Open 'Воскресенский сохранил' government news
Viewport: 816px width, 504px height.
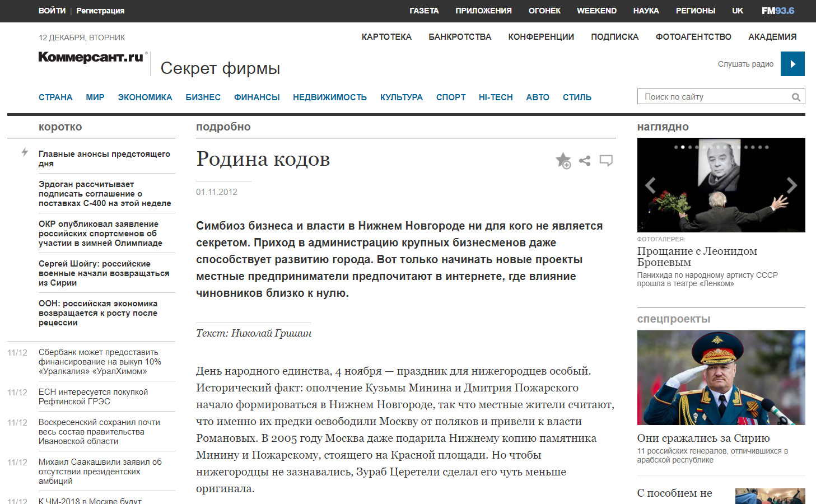[99, 432]
